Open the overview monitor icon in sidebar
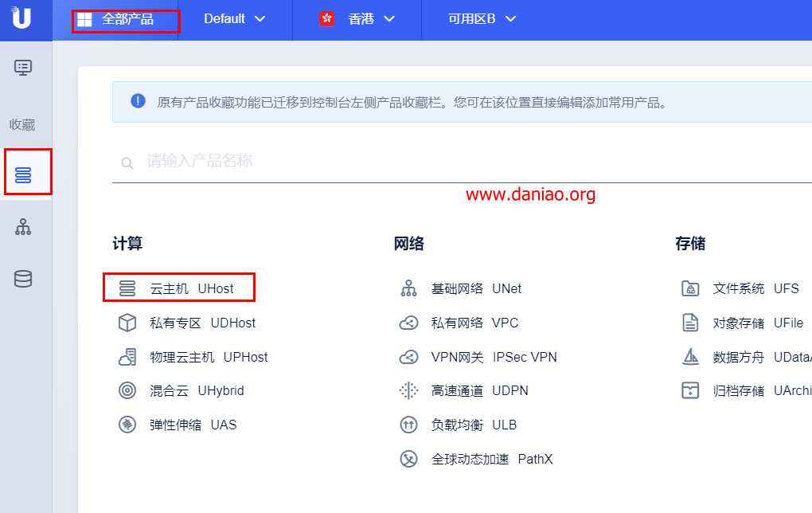 pyautogui.click(x=23, y=68)
